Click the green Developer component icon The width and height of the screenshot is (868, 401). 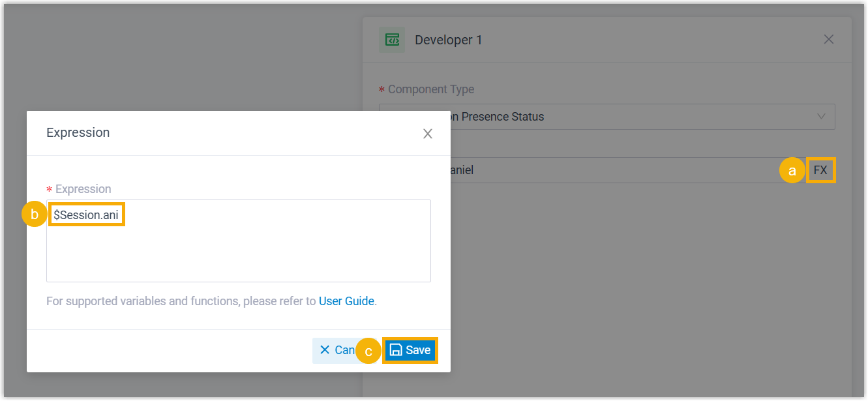coord(392,39)
